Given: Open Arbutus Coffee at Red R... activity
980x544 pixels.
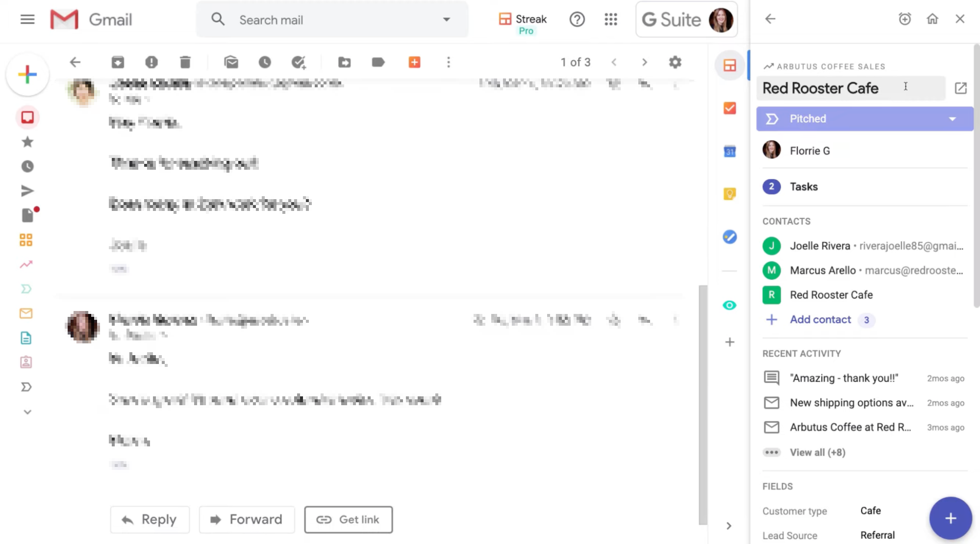Looking at the screenshot, I should [864, 427].
